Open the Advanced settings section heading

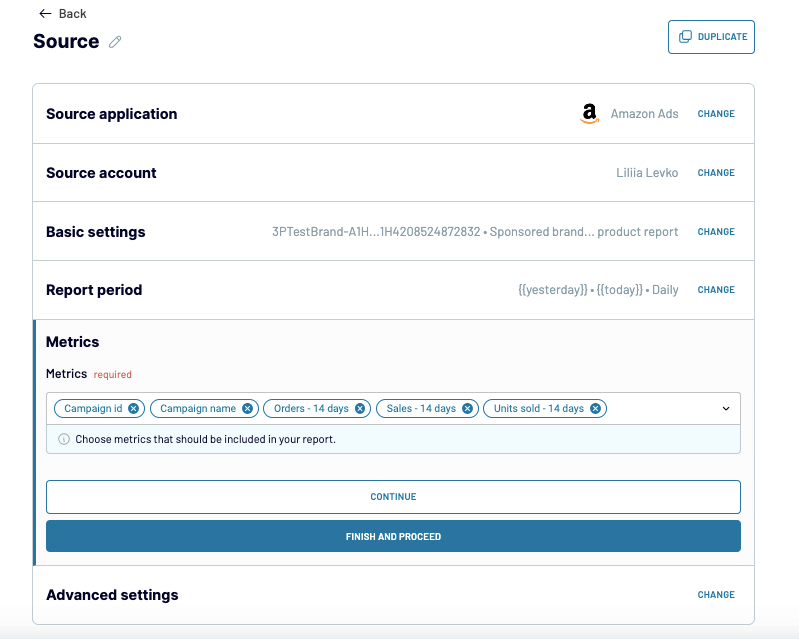coord(112,595)
